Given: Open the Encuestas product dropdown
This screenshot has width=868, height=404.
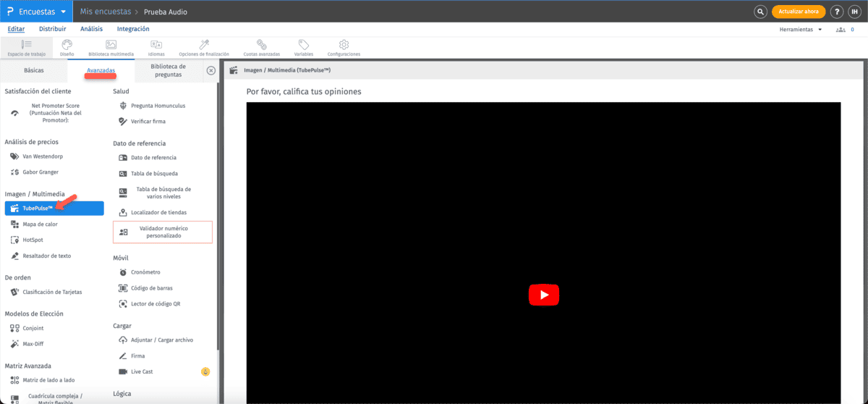Looking at the screenshot, I should click(x=36, y=12).
